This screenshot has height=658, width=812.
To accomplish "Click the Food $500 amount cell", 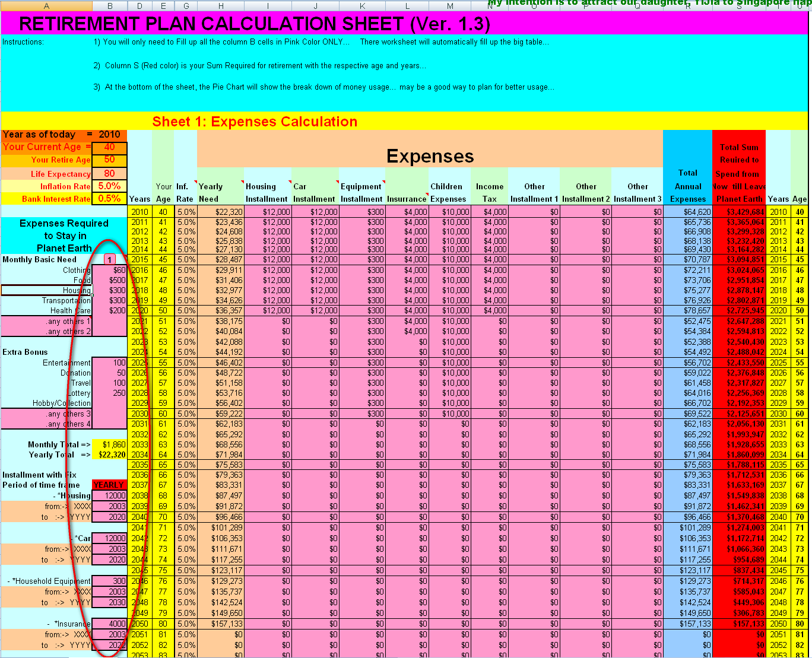I will pyautogui.click(x=110, y=280).
